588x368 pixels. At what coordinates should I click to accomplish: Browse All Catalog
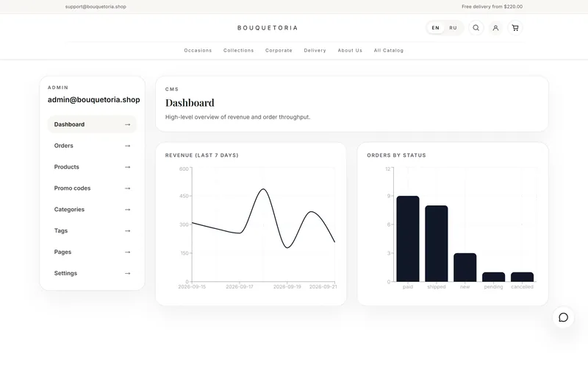tap(389, 50)
